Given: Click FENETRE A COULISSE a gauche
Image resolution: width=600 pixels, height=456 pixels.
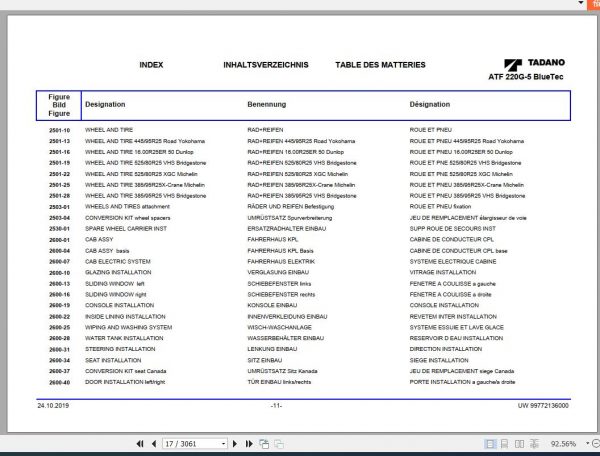Looking at the screenshot, I should (x=453, y=284).
